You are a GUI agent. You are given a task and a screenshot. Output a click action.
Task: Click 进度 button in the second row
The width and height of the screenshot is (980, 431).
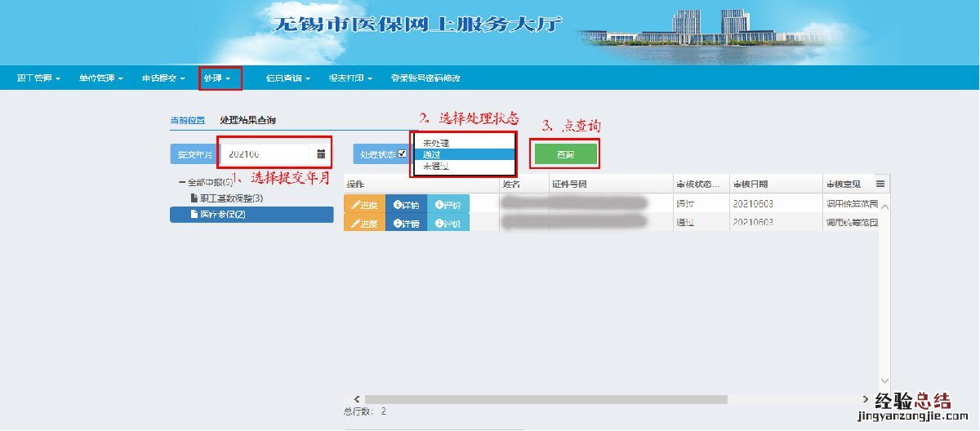pyautogui.click(x=364, y=224)
